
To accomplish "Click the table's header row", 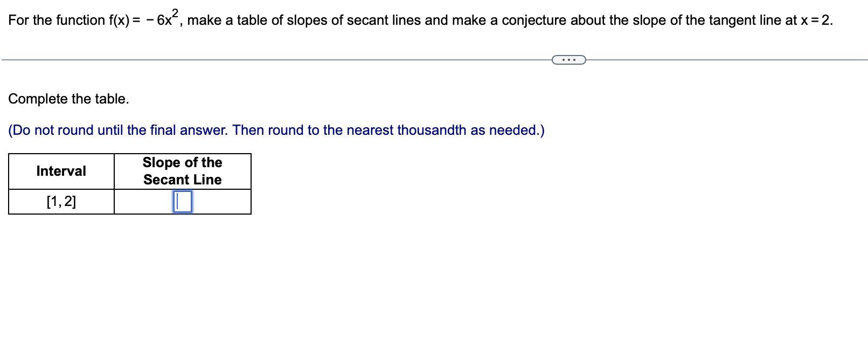I will 129,171.
